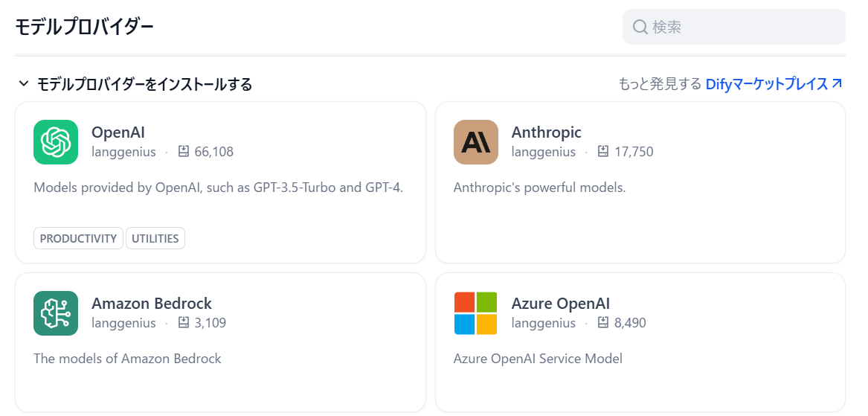This screenshot has height=416, width=868.
Task: Click install count icon beside 3,109
Action: pos(184,322)
